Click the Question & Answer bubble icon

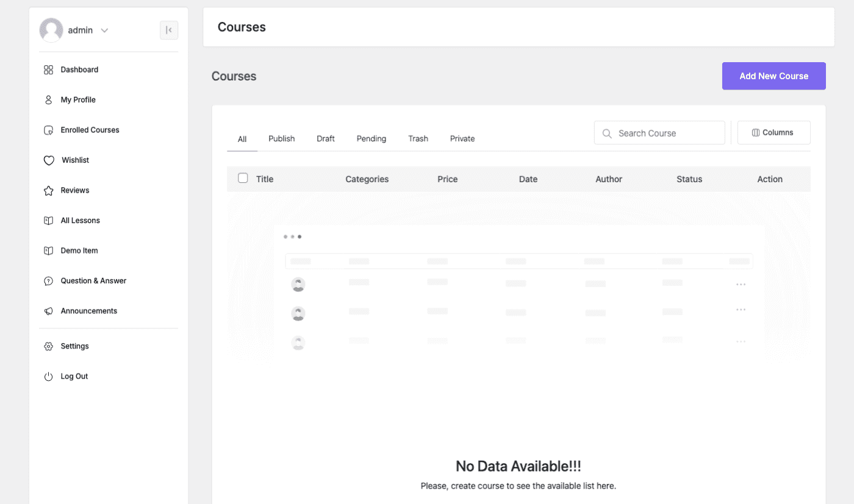(x=49, y=281)
